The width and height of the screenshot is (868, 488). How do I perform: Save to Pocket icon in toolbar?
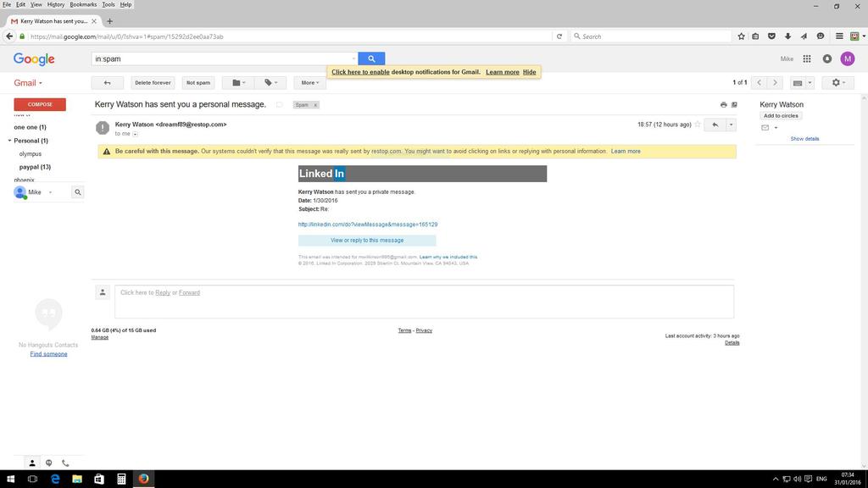pos(771,36)
